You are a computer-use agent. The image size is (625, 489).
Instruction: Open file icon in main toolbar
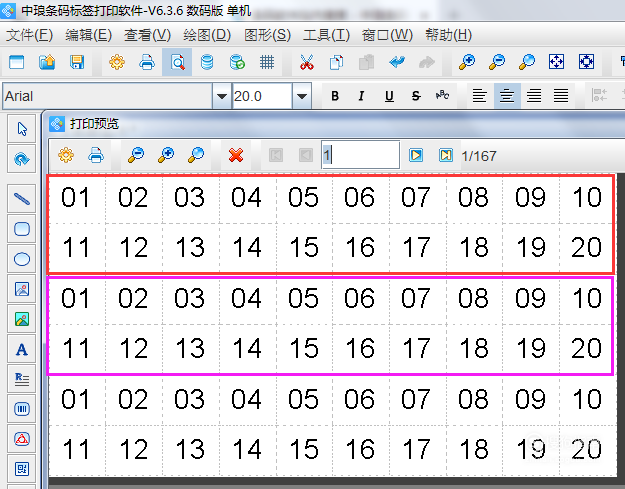click(x=47, y=62)
